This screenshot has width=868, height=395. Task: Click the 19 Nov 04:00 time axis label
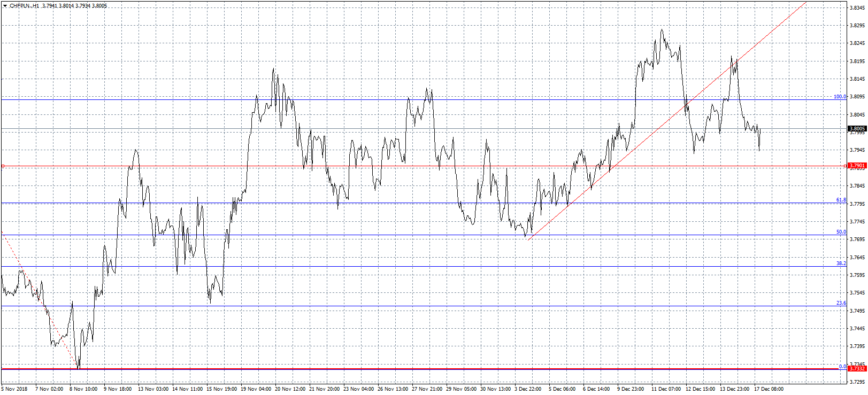coord(256,389)
